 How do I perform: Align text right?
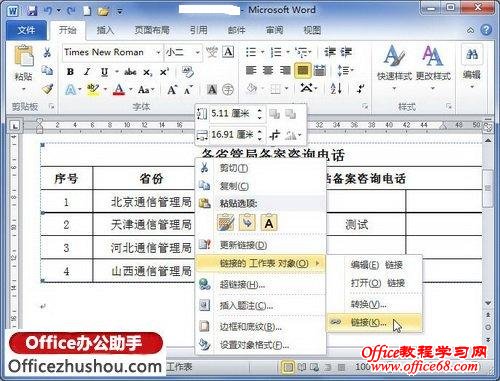285,70
